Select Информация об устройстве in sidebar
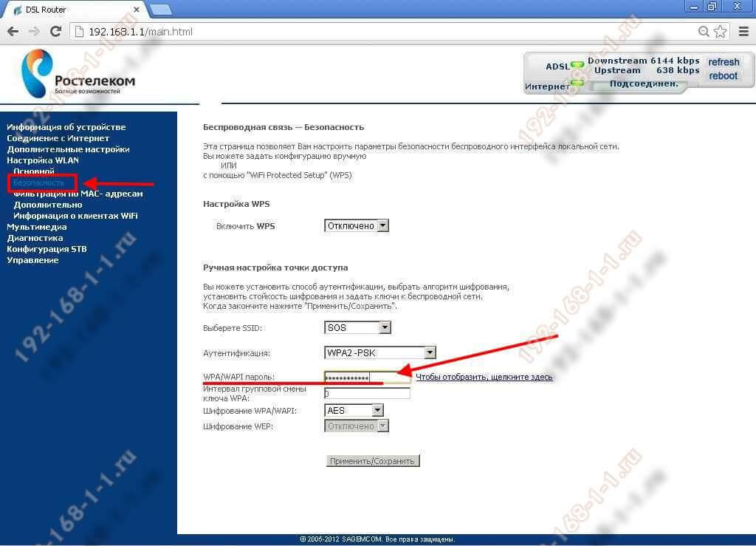The height and width of the screenshot is (546, 756). (66, 127)
